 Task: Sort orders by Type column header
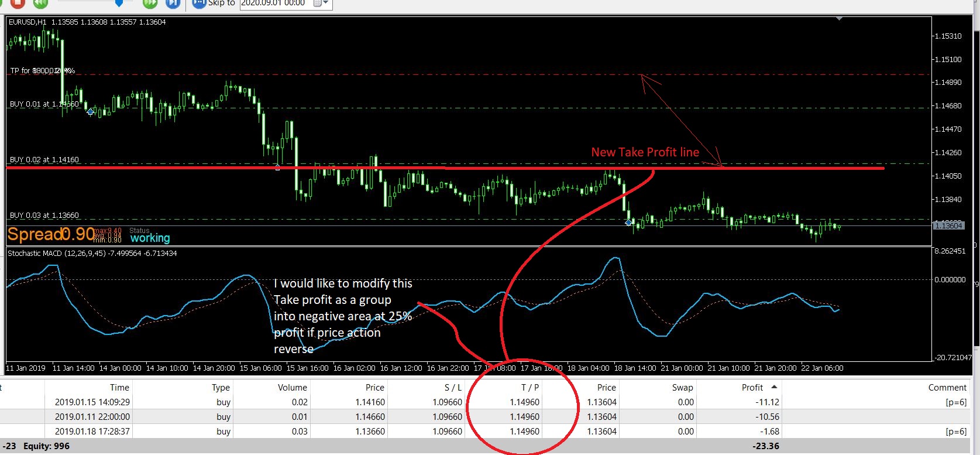click(x=221, y=388)
